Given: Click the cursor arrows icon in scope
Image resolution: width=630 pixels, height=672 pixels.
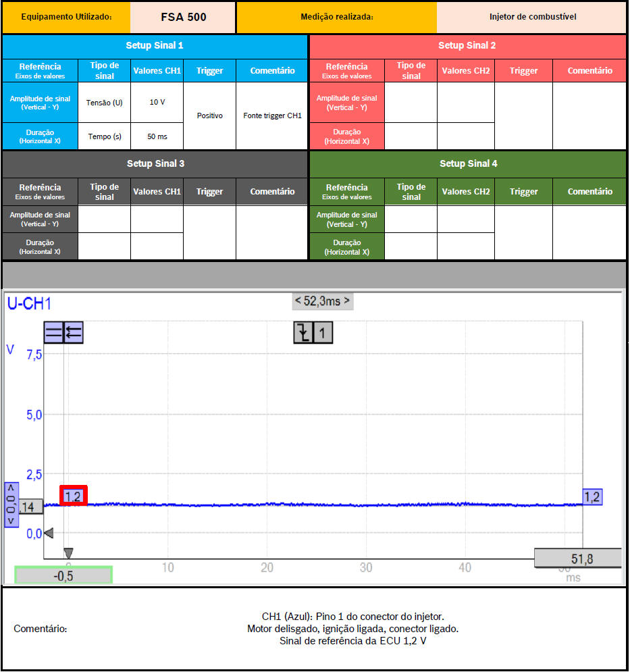Looking at the screenshot, I should (73, 332).
